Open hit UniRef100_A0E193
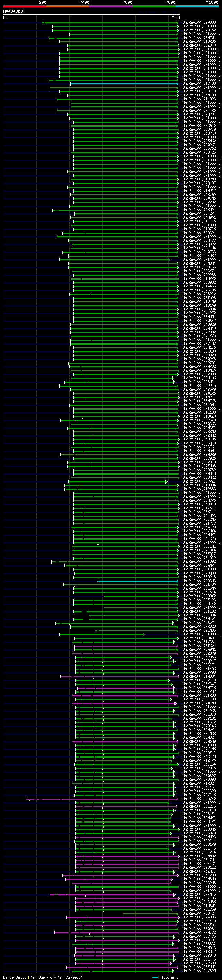Viewport: 222px width, 980px height. pyautogui.click(x=199, y=600)
